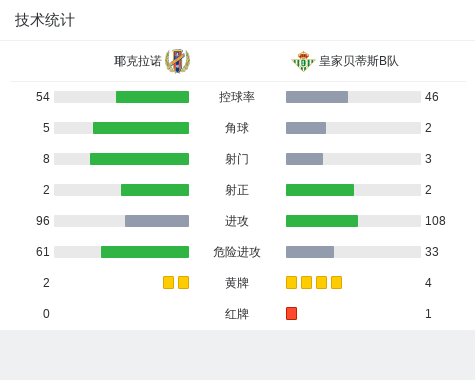Image resolution: width=475 pixels, height=380 pixels.
Task: Click 耶克拉诺's green possession bar showing 54
Action: 152,97
